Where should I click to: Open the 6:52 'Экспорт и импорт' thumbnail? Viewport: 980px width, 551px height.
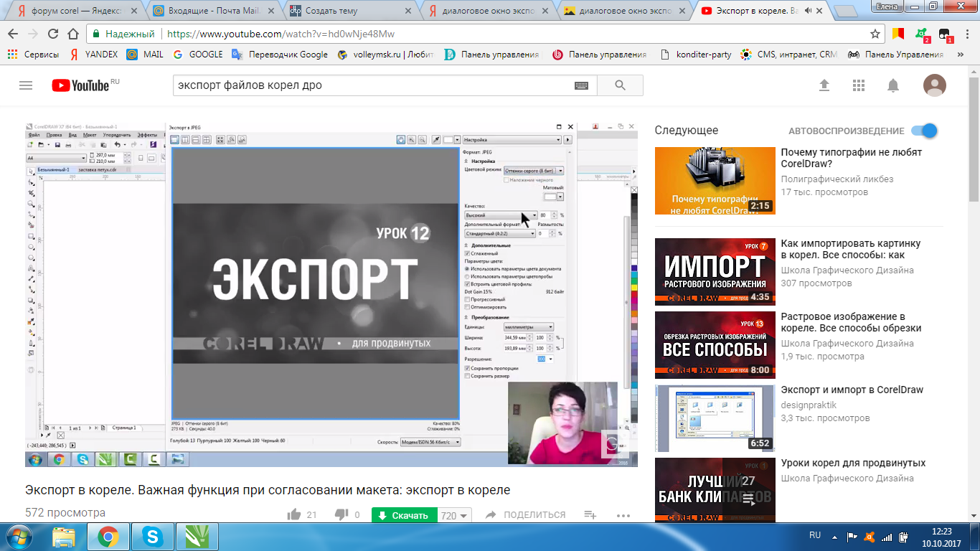[715, 418]
